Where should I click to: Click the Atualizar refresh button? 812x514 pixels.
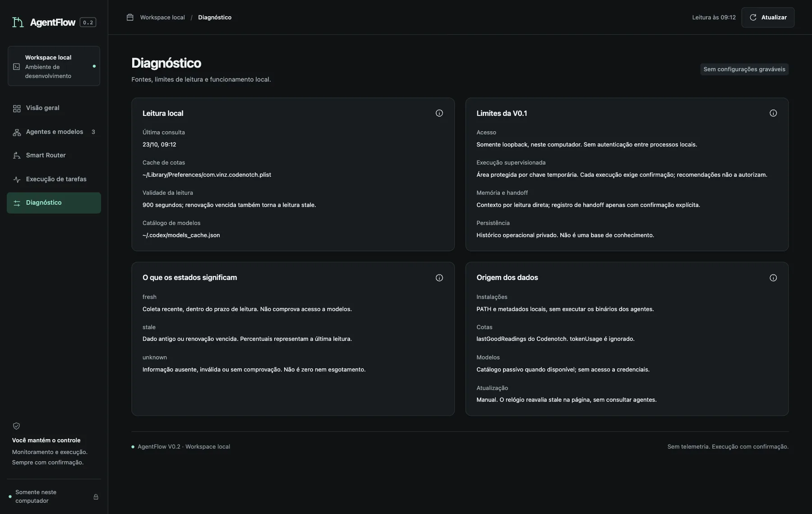point(768,18)
